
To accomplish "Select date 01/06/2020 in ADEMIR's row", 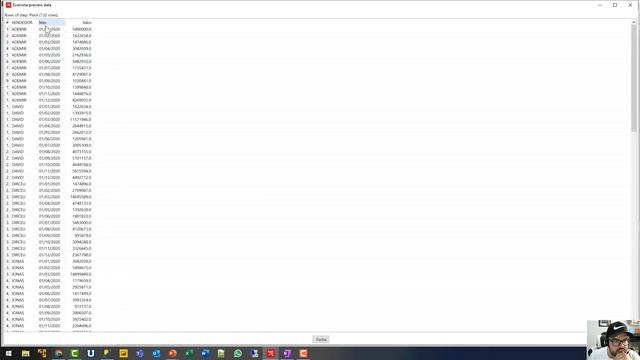I will pyautogui.click(x=49, y=61).
